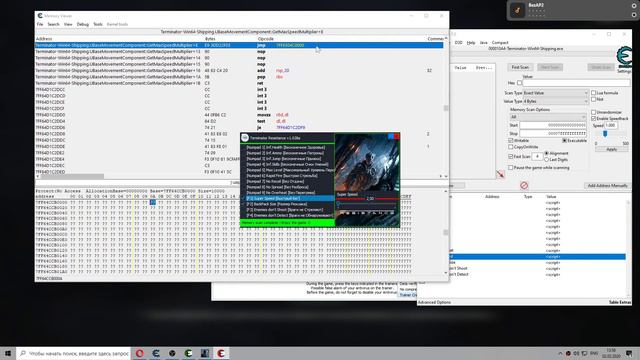Toggle the Hex checkbox
Image resolution: width=640 pixels, height=360 pixels.
coord(519,83)
